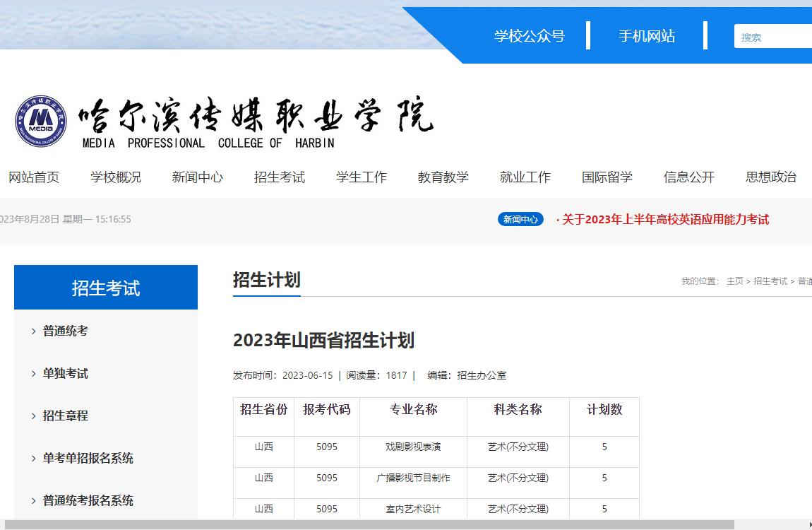Image resolution: width=812 pixels, height=530 pixels.
Task: Click the blue 新闻中心 badge in ticker
Action: click(x=520, y=219)
